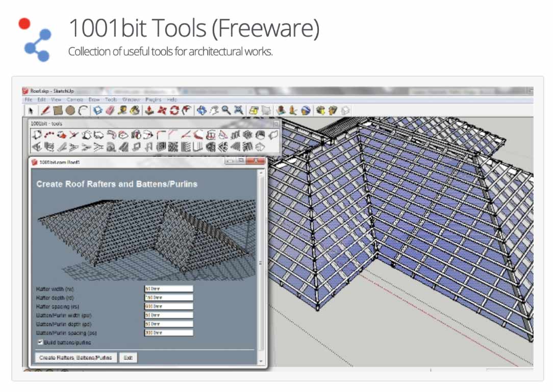Click the Add Location icon
This screenshot has width=553, height=392.
254,110
